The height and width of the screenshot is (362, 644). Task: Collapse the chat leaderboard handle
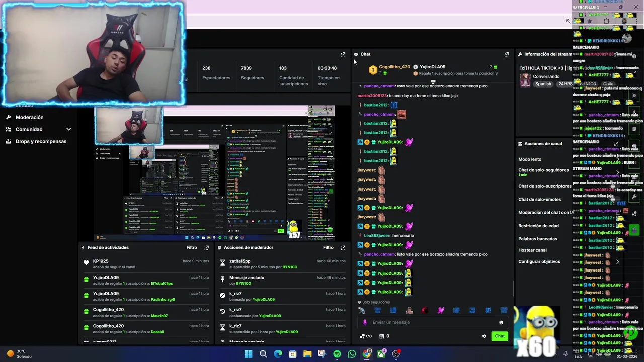(x=433, y=82)
